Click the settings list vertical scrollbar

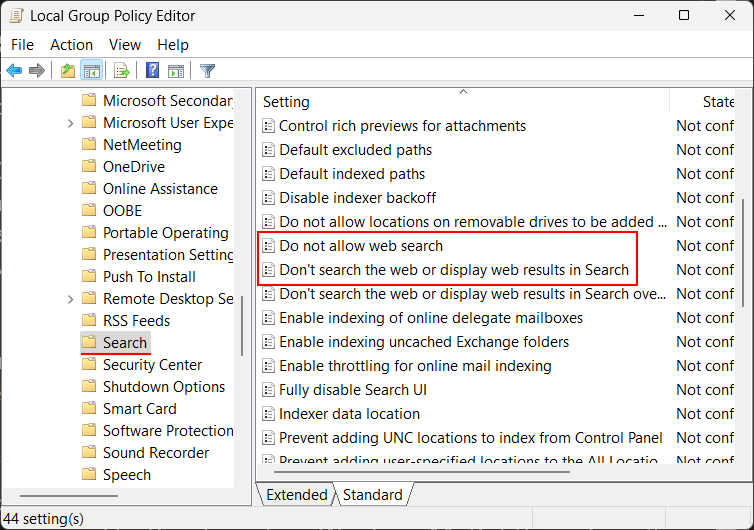pyautogui.click(x=741, y=250)
